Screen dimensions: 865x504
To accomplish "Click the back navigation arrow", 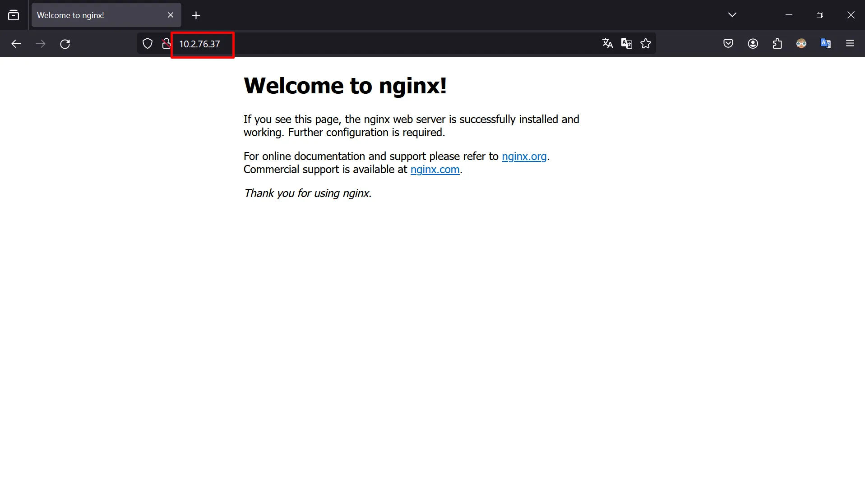I will pyautogui.click(x=16, y=44).
